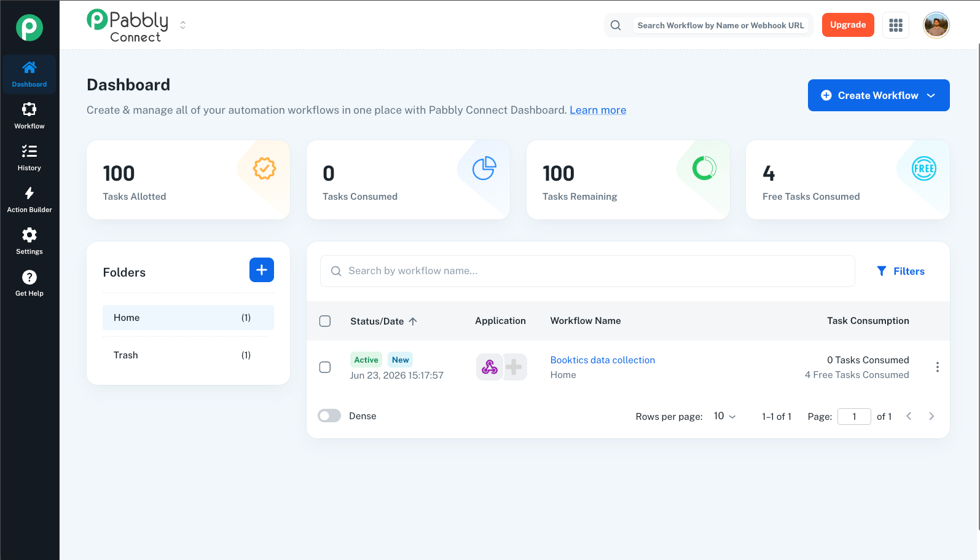
Task: Click the Filters funnel icon
Action: (x=882, y=271)
